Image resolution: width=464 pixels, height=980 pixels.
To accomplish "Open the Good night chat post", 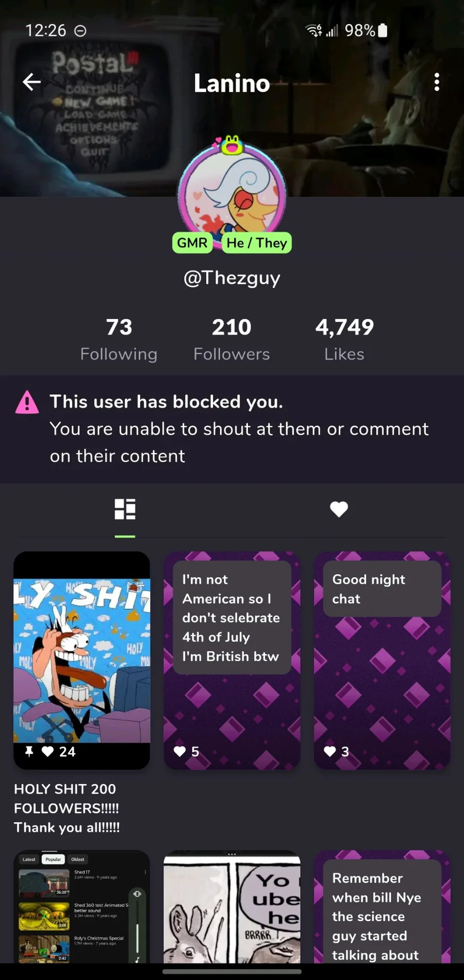I will (x=382, y=660).
